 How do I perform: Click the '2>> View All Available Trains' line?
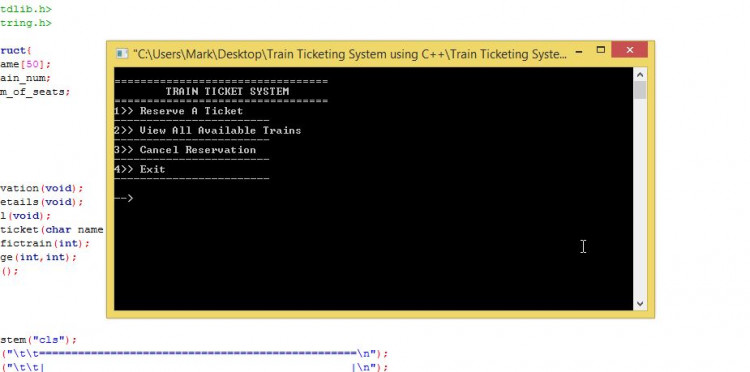click(x=208, y=130)
